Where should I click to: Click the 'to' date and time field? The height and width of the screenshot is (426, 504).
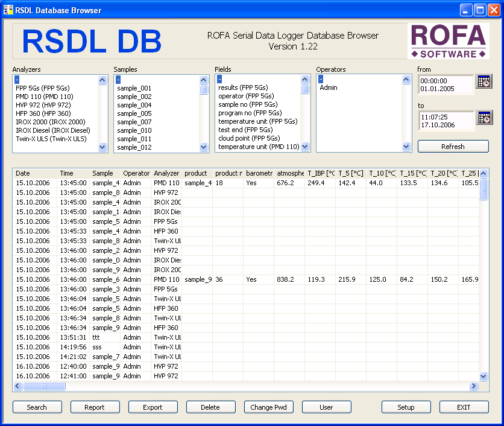tap(446, 121)
